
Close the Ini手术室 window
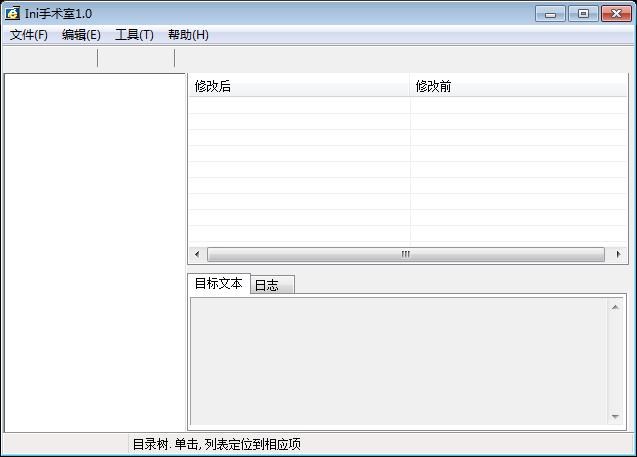(x=615, y=14)
